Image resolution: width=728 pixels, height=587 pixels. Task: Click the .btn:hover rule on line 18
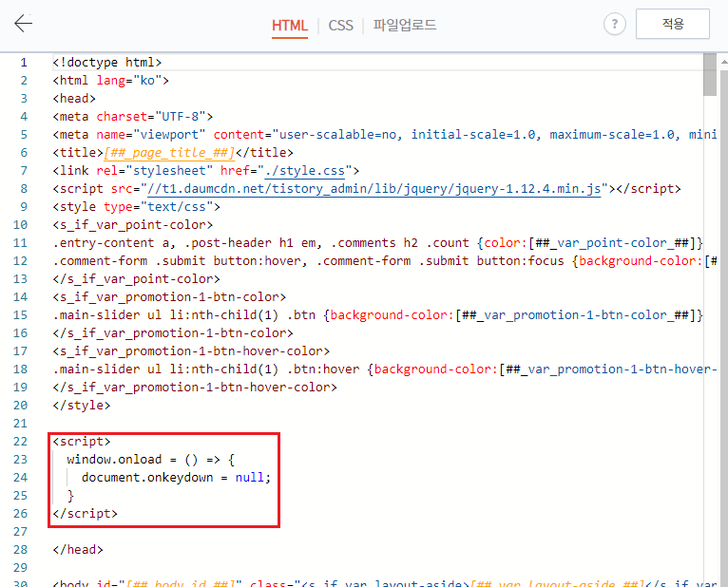[x=384, y=369]
